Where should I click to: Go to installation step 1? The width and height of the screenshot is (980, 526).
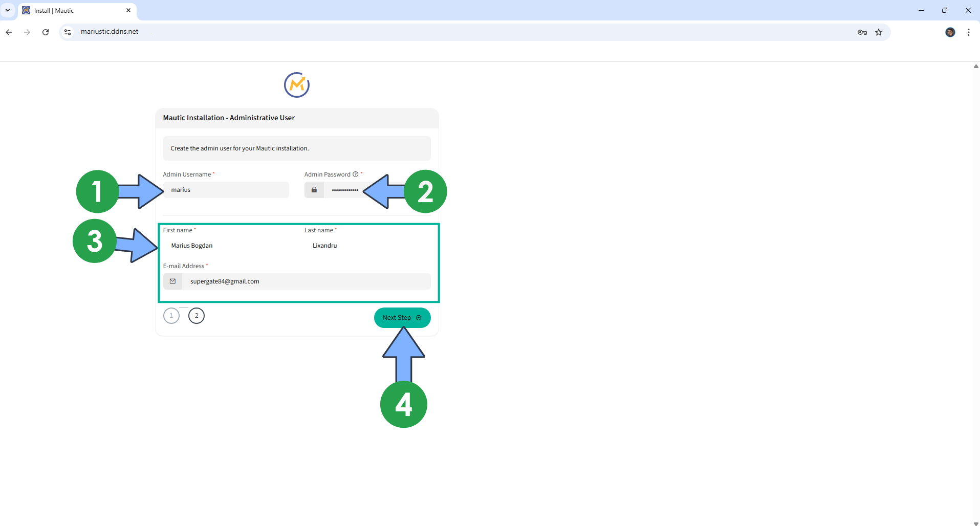[x=171, y=316]
